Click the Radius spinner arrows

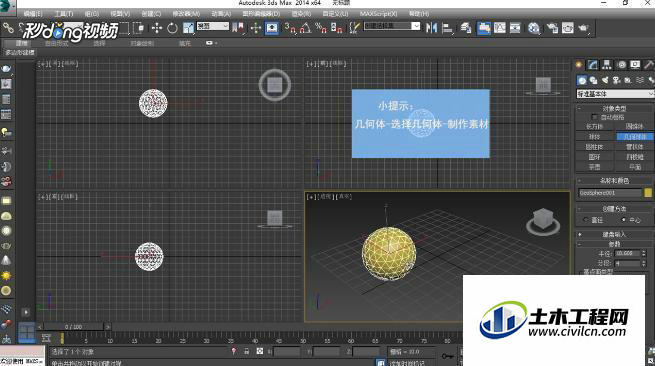pyautogui.click(x=644, y=253)
